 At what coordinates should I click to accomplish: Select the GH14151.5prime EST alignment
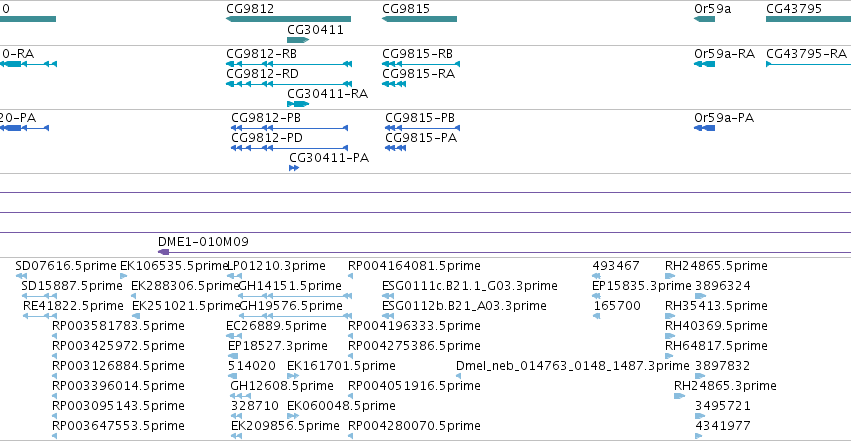point(295,296)
